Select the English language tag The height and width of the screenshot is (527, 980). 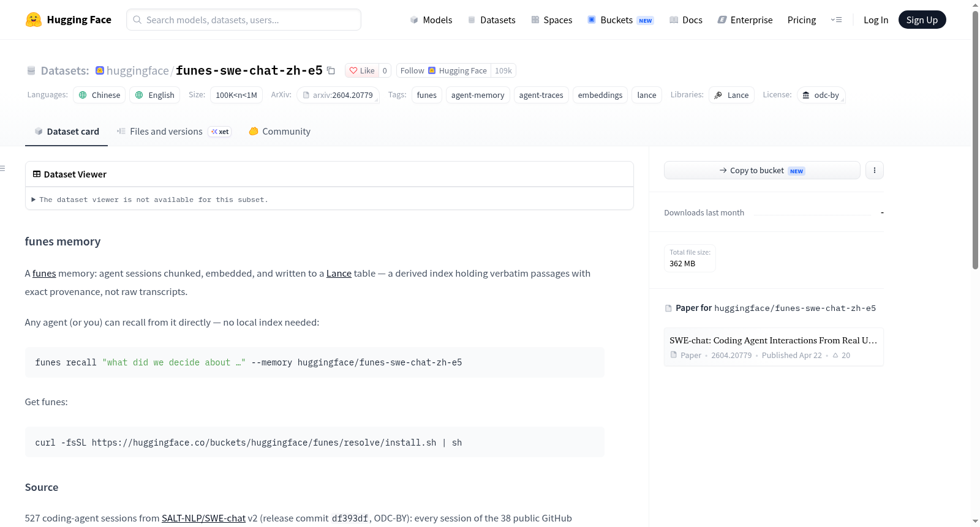155,95
